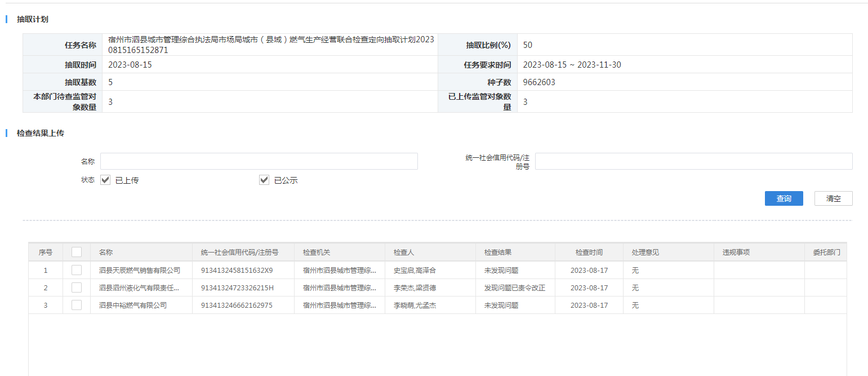Check the select-all checkbox in table header
Screen dimensions: 868x376
pyautogui.click(x=77, y=252)
